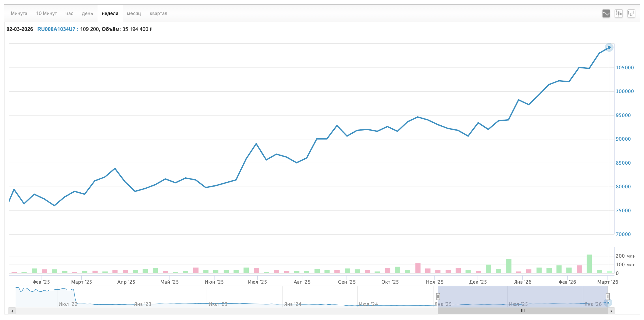Select the час interval tab

pos(69,13)
